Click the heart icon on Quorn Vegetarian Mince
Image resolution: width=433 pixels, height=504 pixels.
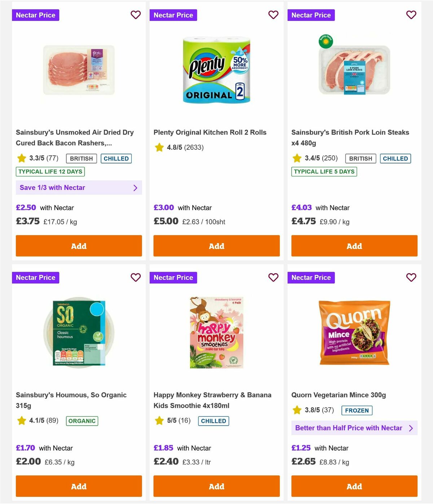(411, 277)
